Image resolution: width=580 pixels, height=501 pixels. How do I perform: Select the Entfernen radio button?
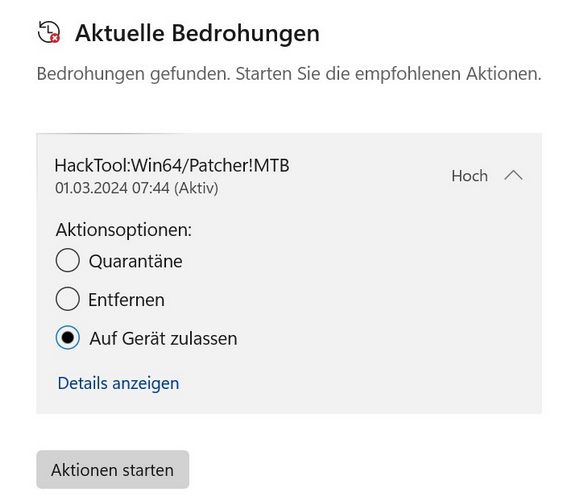pyautogui.click(x=67, y=299)
